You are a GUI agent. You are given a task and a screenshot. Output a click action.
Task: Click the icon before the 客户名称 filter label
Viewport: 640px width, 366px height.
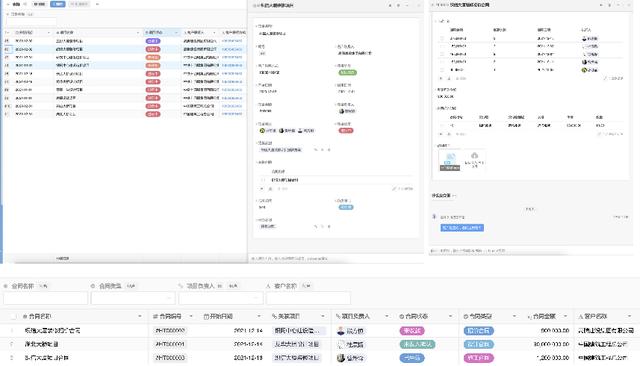269,286
